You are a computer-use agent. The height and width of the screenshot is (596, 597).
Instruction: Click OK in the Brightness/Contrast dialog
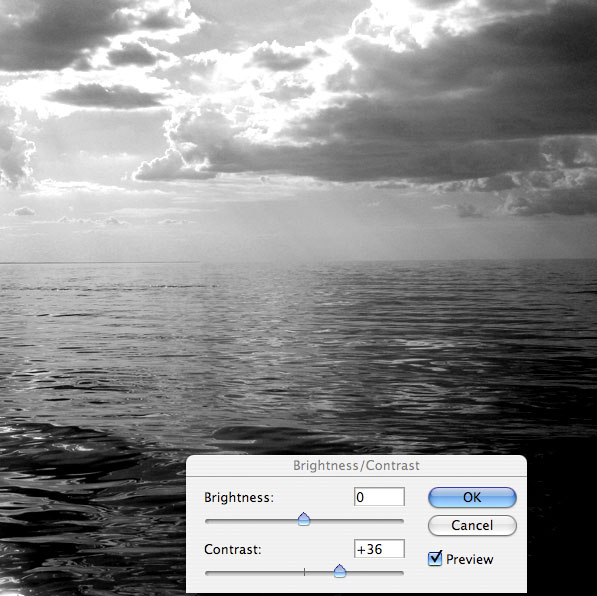coord(472,497)
